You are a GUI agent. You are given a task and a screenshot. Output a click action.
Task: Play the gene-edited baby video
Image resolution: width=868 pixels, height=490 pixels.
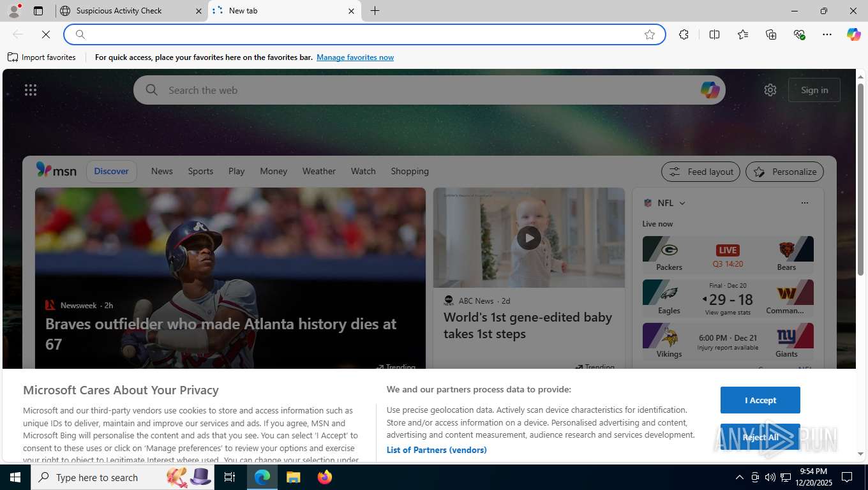pyautogui.click(x=528, y=238)
